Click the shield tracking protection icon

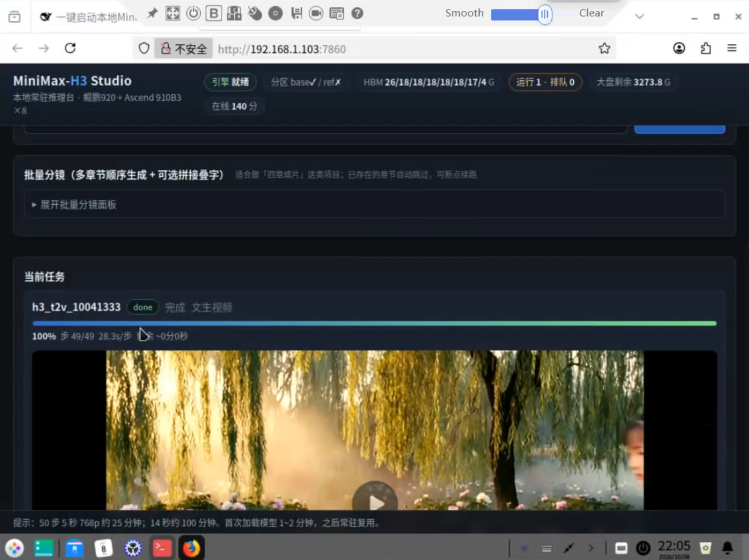coord(144,48)
